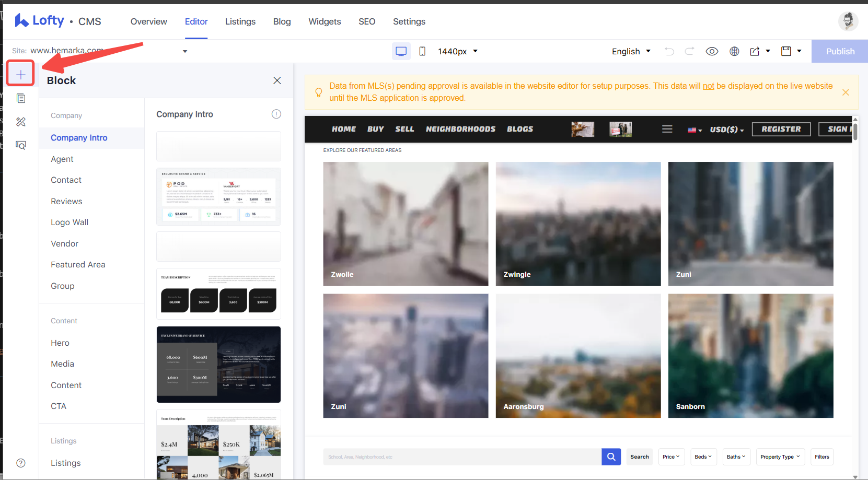Click the search preview sidebar icon
Viewport: 868px width, 480px height.
pos(21,145)
